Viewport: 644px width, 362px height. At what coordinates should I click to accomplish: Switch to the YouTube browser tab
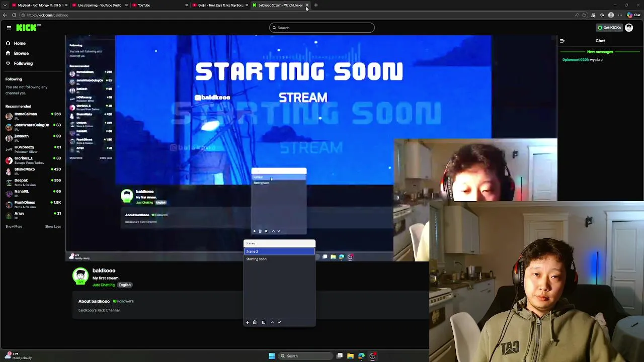[x=160, y=5]
